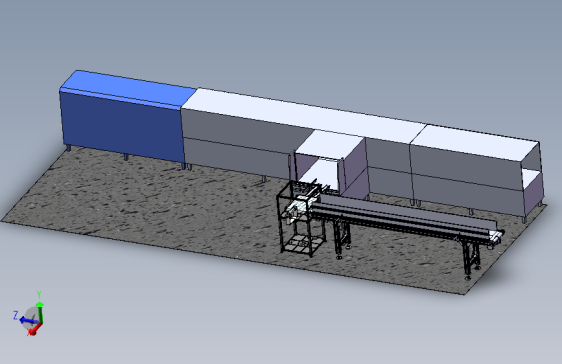Click the green Y axis of the orientation triad
The height and width of the screenshot is (364, 562).
(40, 313)
